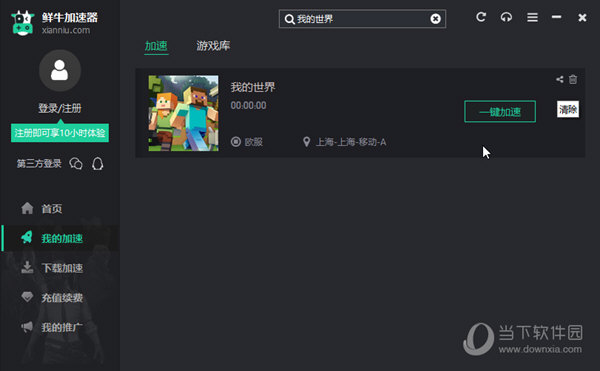Click the download icon beside 下载加速
600x371 pixels.
(x=27, y=267)
